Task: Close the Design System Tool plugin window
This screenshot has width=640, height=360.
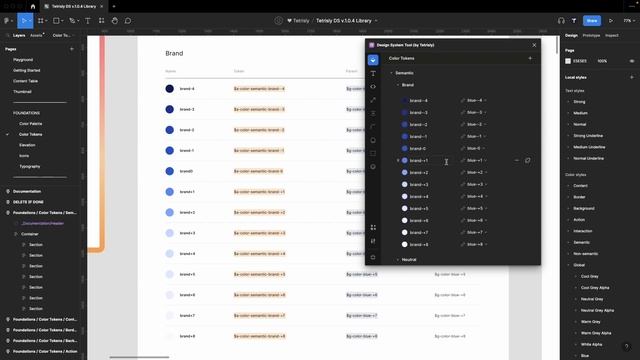Action: (534, 45)
